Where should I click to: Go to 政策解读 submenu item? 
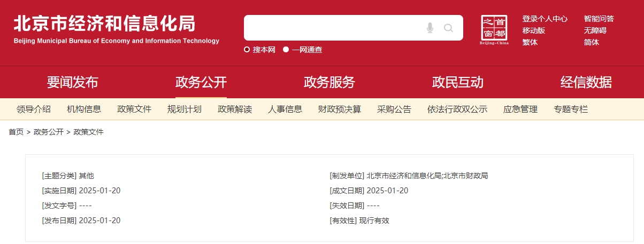235,109
